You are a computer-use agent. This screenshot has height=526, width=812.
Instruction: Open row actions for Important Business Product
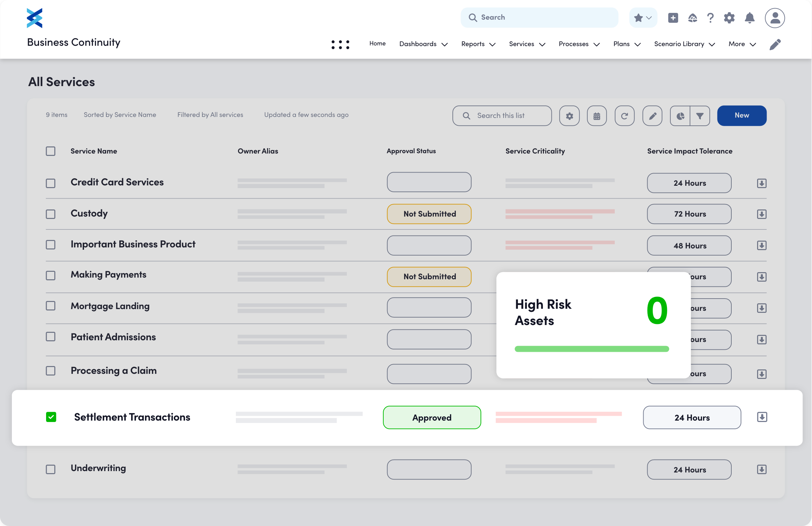[762, 245]
